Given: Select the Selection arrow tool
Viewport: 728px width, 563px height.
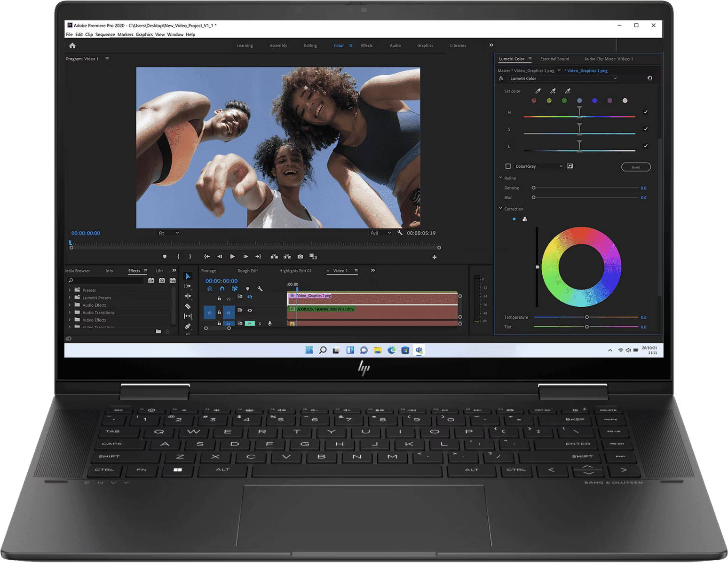Looking at the screenshot, I should [x=188, y=276].
